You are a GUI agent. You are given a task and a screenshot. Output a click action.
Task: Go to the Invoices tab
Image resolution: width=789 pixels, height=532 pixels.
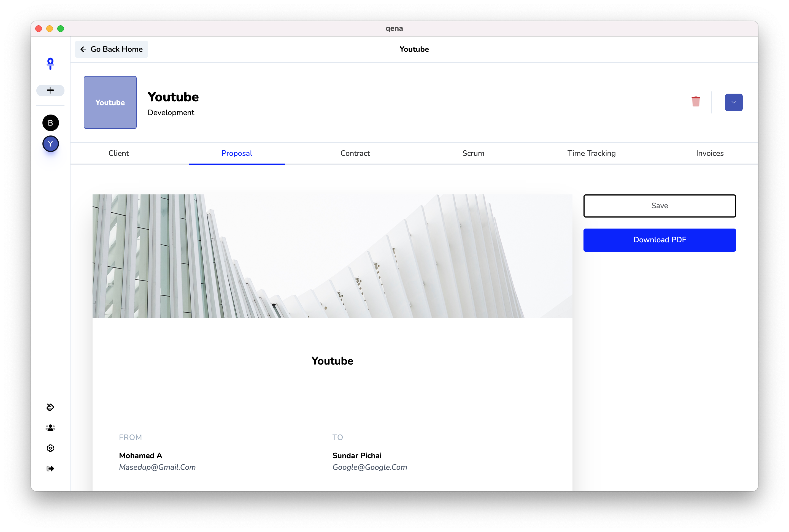click(710, 153)
